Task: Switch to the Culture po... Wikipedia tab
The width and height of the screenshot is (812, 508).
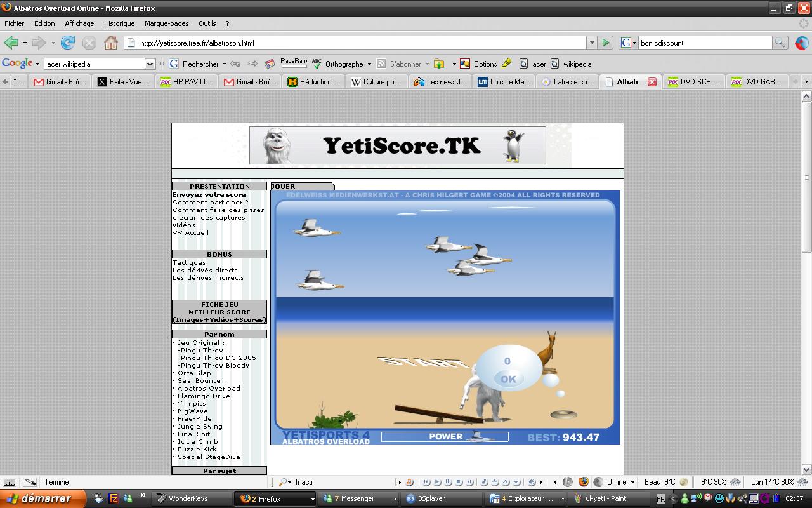Action: (376, 82)
